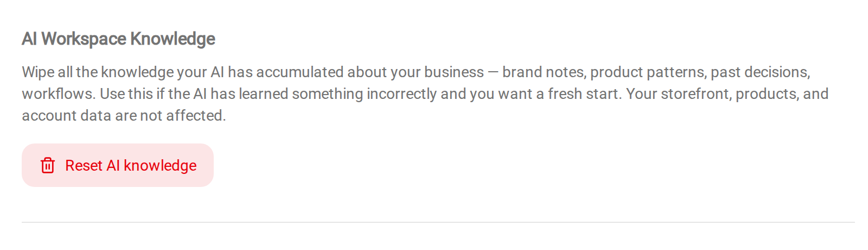
Task: Click the 'Reset AI knowledge' red label text
Action: pos(131,165)
